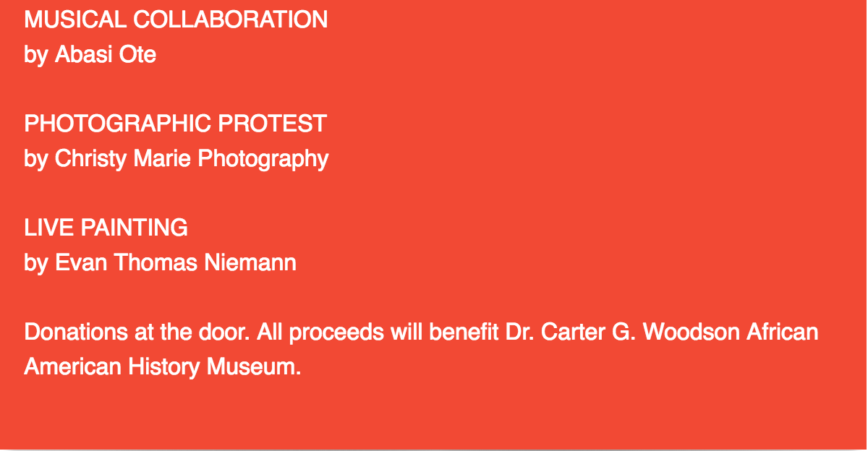
Task: Select the name Abasi Ote
Action: [x=106, y=54]
